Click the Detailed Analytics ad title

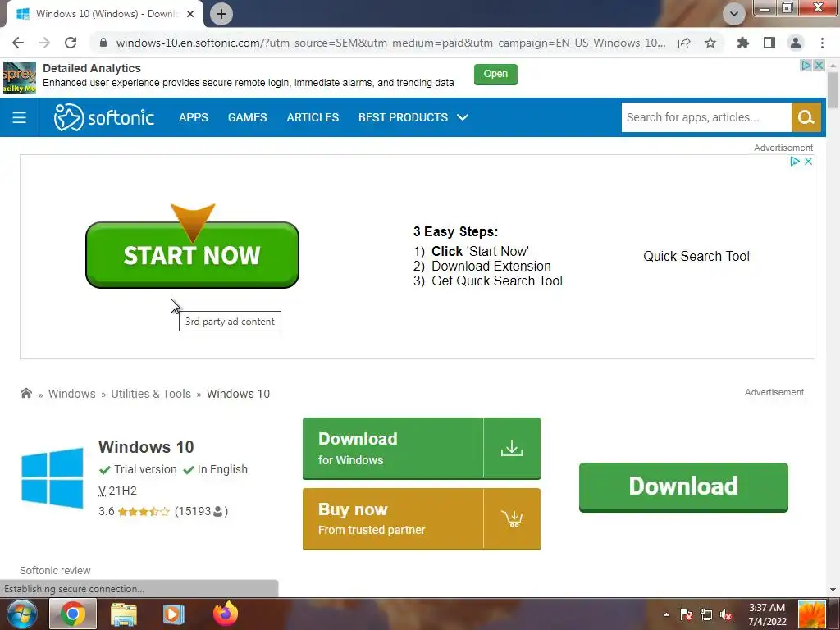tap(92, 68)
